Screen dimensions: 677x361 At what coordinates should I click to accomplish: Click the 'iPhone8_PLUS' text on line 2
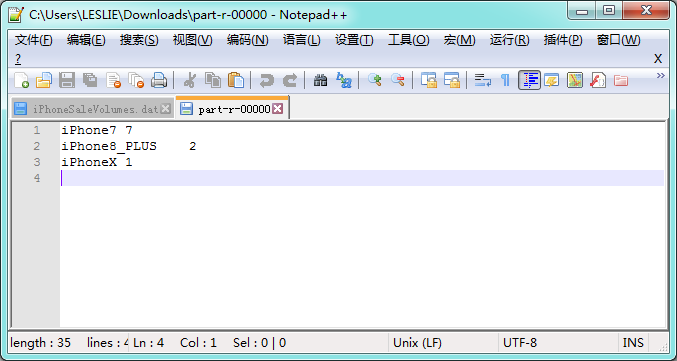click(x=109, y=146)
